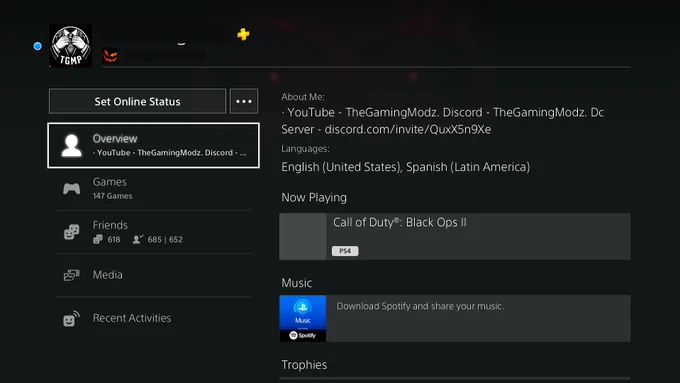Open Call of Duty: Black Ops II card
The image size is (680, 383).
tap(455, 236)
